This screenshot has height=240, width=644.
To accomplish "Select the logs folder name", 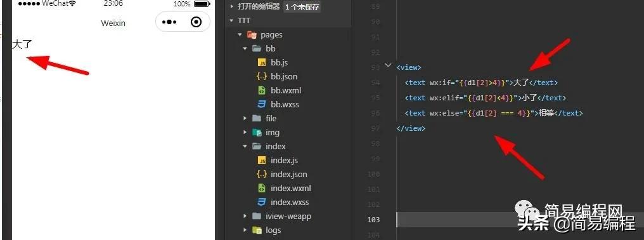I will point(273,230).
